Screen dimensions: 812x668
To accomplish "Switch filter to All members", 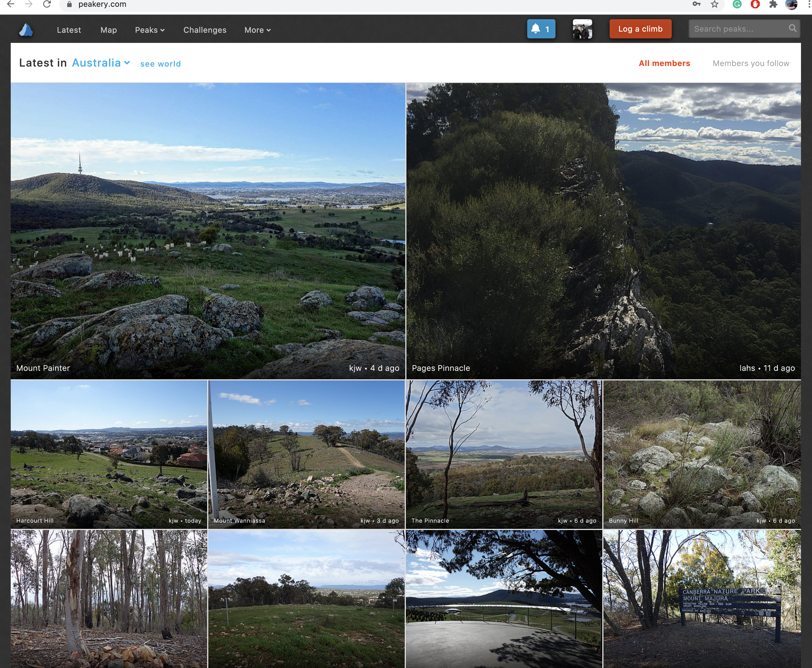I will pos(664,63).
